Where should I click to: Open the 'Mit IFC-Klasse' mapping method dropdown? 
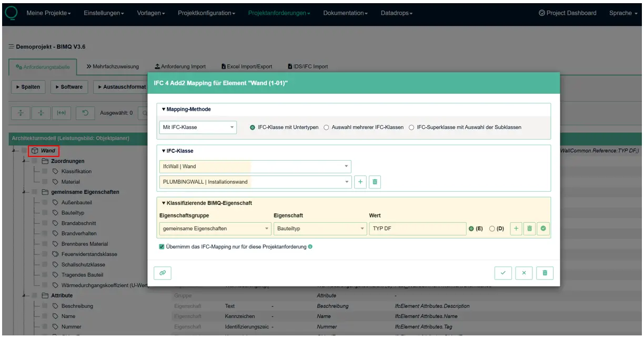click(x=198, y=127)
